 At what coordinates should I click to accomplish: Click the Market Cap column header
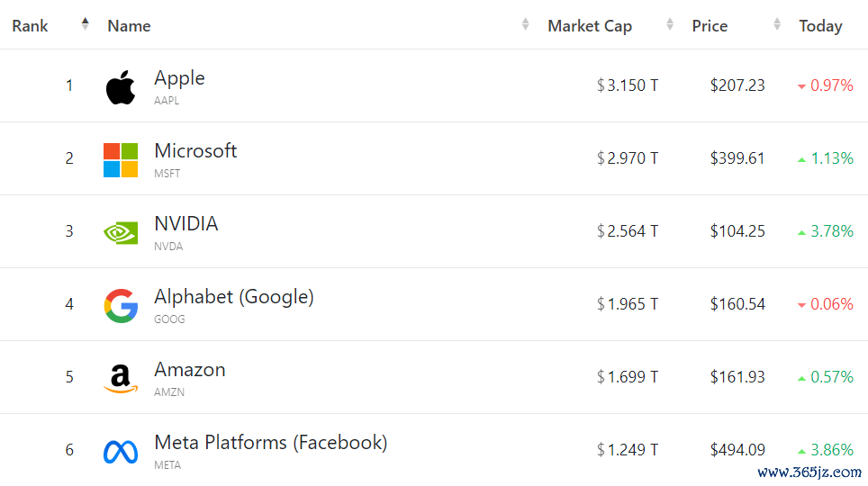pyautogui.click(x=590, y=26)
